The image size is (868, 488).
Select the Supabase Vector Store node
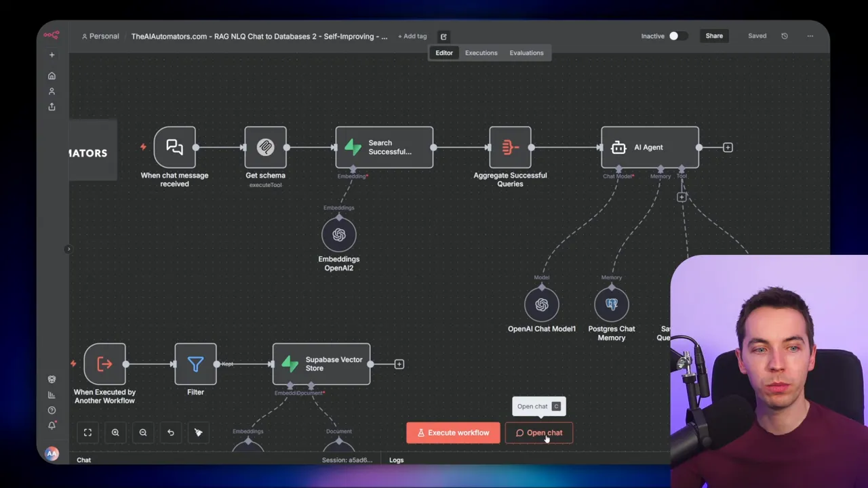click(321, 364)
